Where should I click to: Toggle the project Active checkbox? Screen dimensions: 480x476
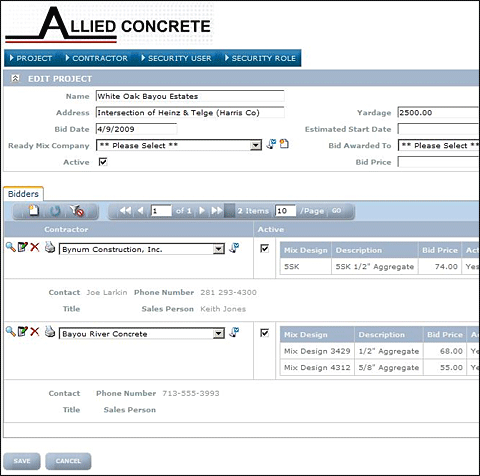103,162
